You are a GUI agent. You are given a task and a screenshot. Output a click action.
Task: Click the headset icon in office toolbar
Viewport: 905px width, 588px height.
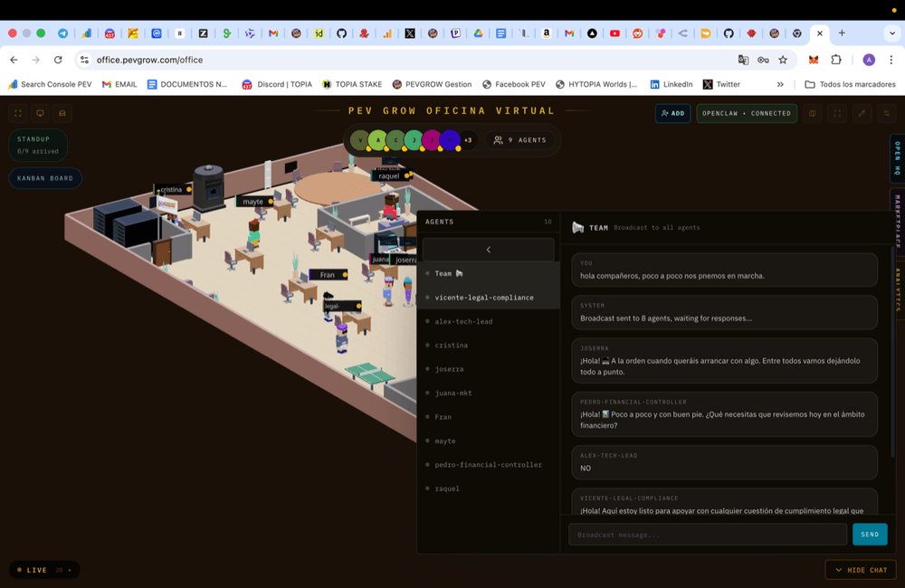point(62,113)
